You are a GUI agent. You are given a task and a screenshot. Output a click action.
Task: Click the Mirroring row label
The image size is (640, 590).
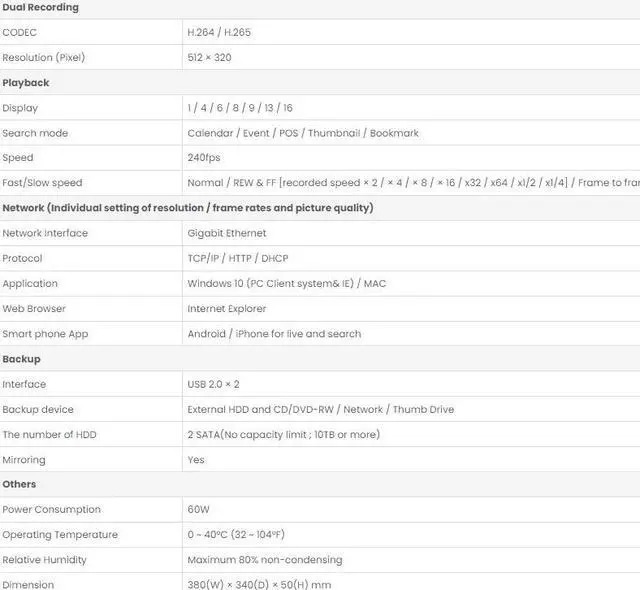point(24,460)
